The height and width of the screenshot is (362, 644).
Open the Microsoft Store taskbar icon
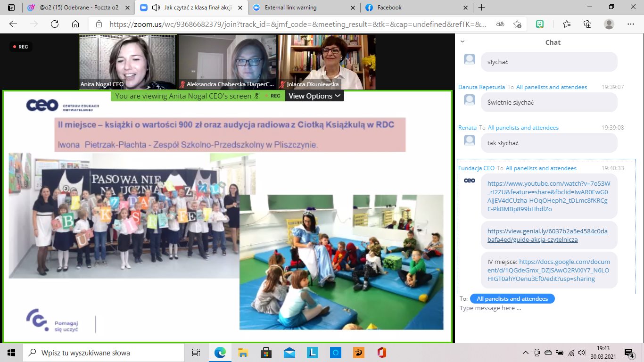(266, 353)
